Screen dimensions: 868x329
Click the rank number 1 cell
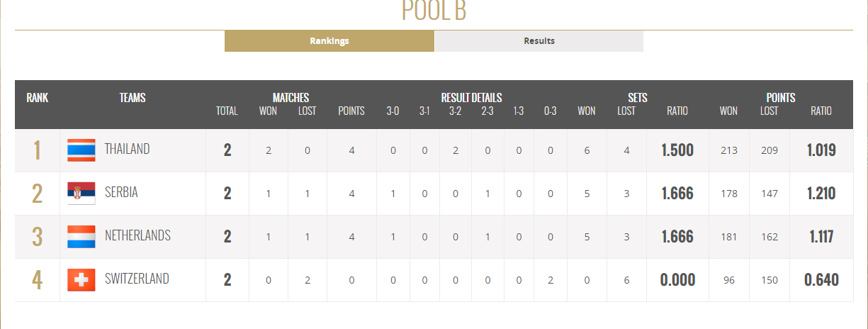(38, 150)
